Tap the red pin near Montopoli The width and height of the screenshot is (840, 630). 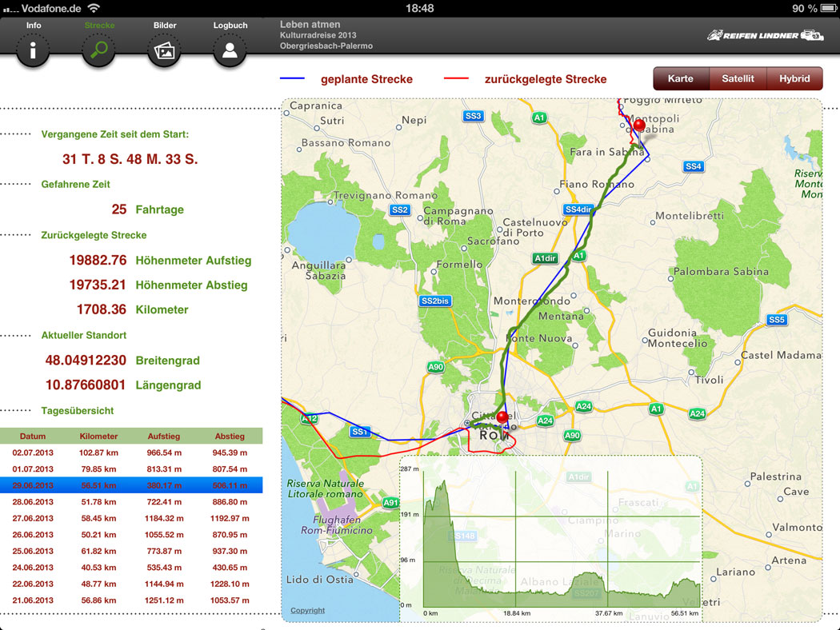pos(639,127)
